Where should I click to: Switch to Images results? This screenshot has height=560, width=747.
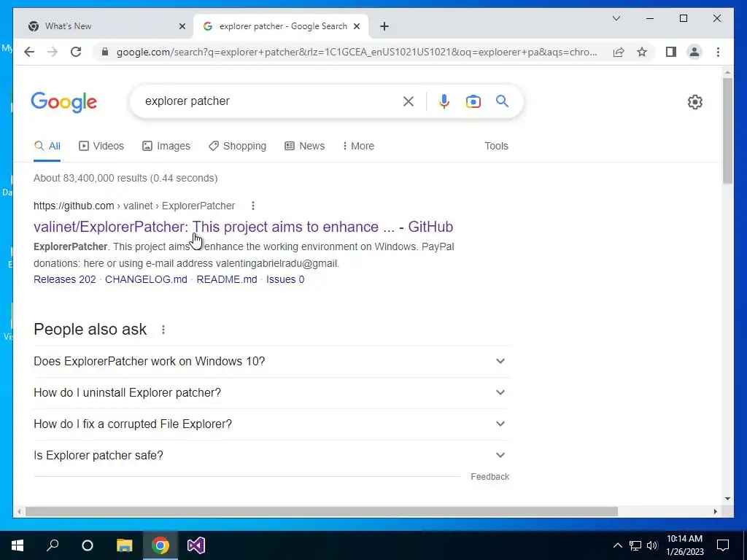click(166, 146)
